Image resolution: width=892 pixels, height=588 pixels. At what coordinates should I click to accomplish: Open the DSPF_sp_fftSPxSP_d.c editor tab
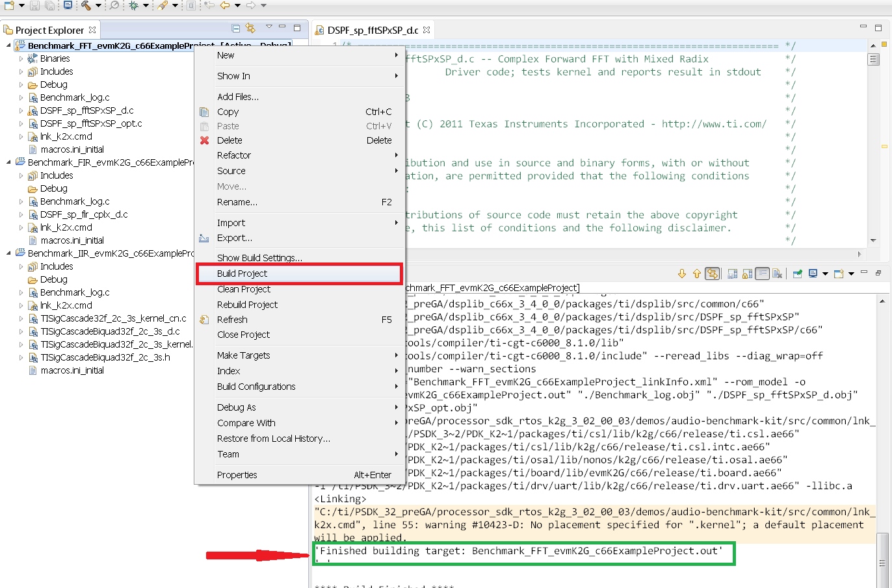(x=373, y=30)
